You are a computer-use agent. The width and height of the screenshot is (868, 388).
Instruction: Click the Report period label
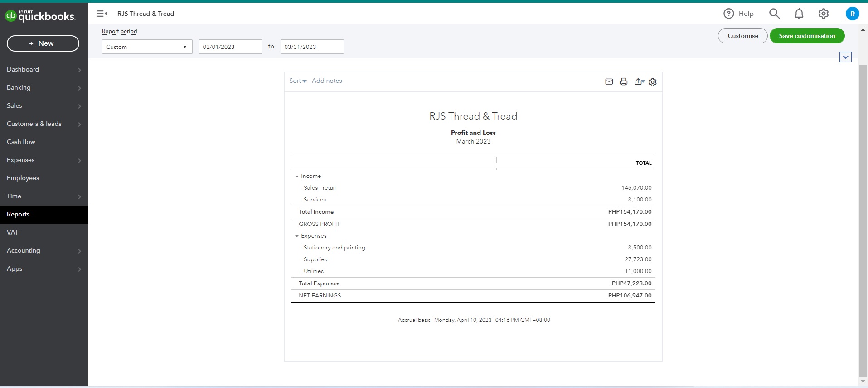[119, 31]
